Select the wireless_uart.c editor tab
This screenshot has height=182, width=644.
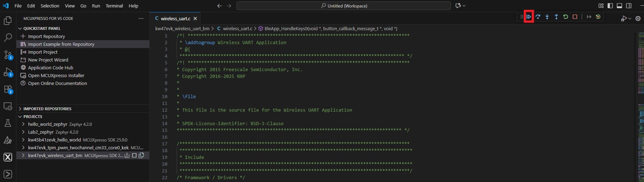point(176,18)
